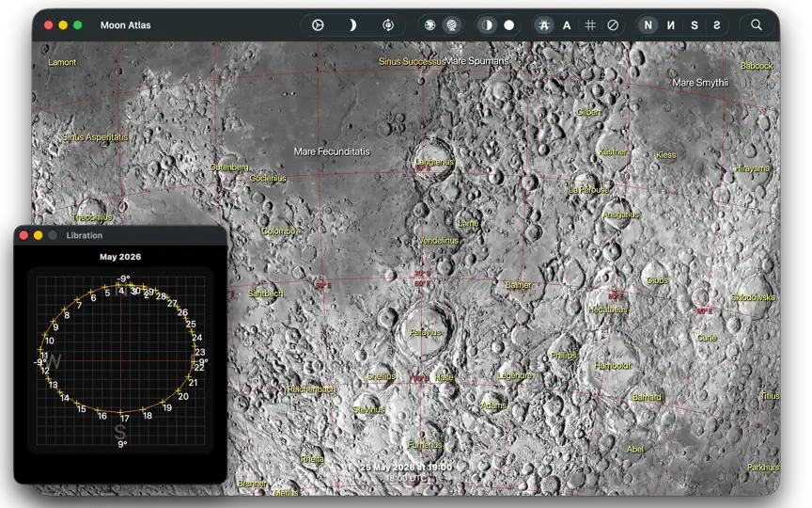This screenshot has height=508, width=812.
Task: Click the La Pérouse crater label
Action: [589, 190]
